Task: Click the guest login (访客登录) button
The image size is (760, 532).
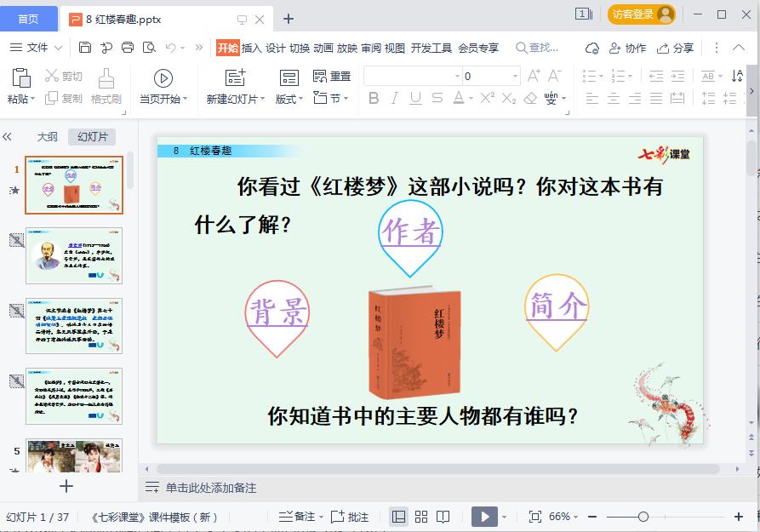Action: click(x=641, y=14)
